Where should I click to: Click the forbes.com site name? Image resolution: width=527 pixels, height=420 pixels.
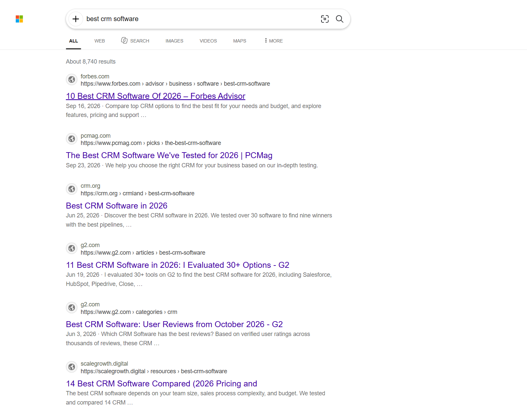click(x=95, y=76)
